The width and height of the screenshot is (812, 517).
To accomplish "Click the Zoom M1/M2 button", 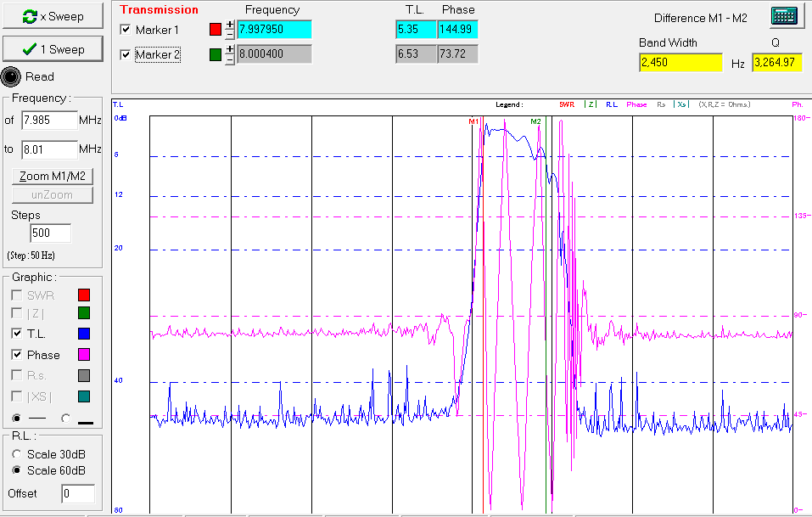I will 54,176.
